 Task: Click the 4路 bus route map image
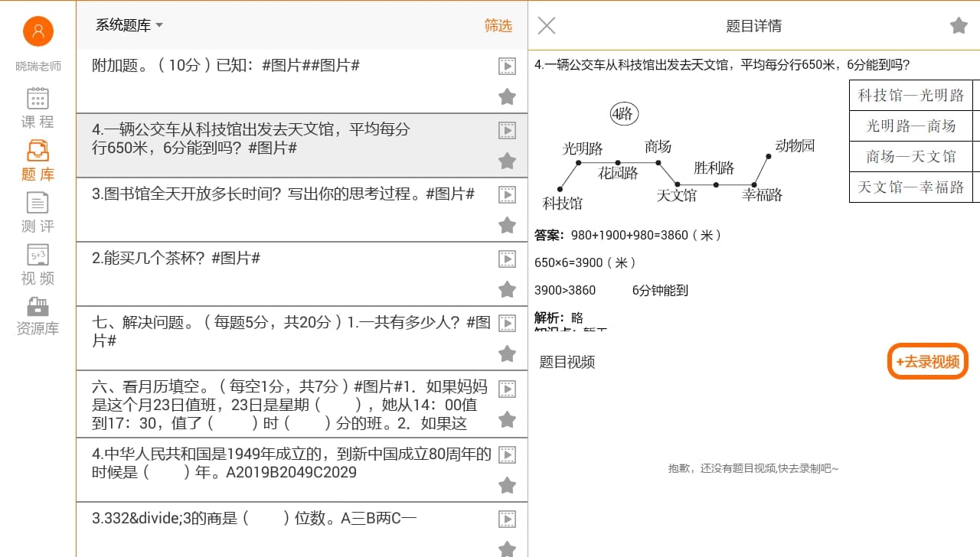(x=678, y=157)
